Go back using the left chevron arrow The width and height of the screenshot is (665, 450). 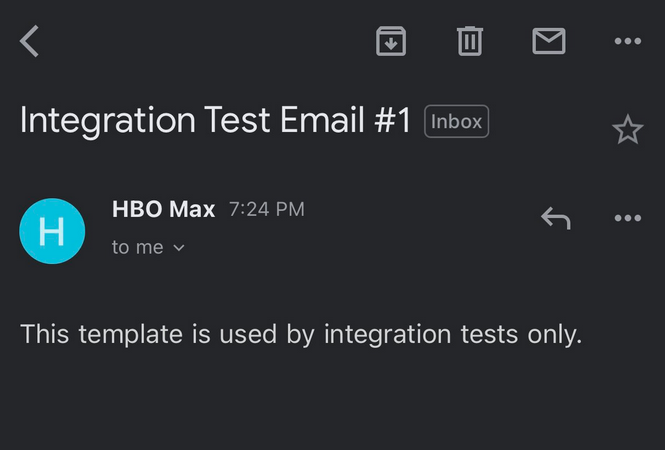[x=29, y=41]
